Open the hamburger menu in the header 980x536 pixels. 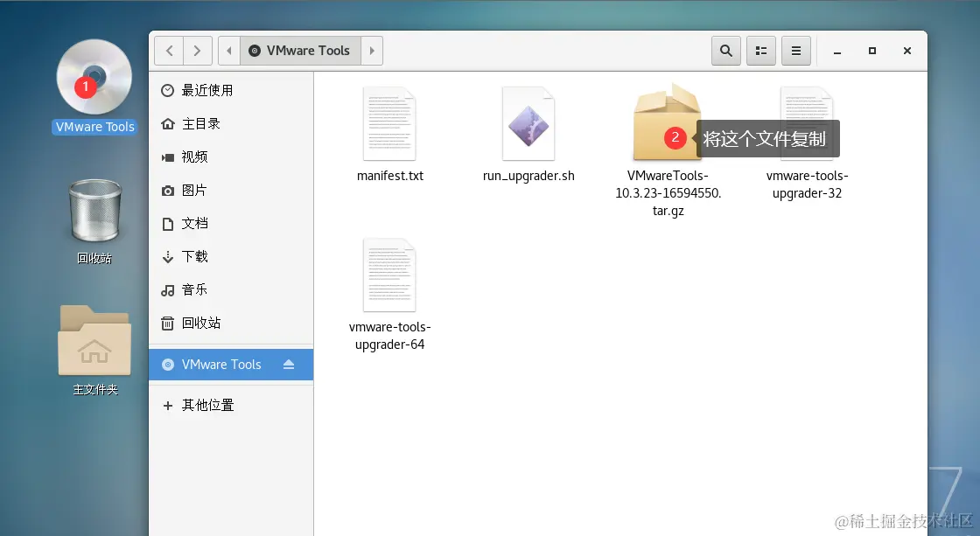coord(795,51)
